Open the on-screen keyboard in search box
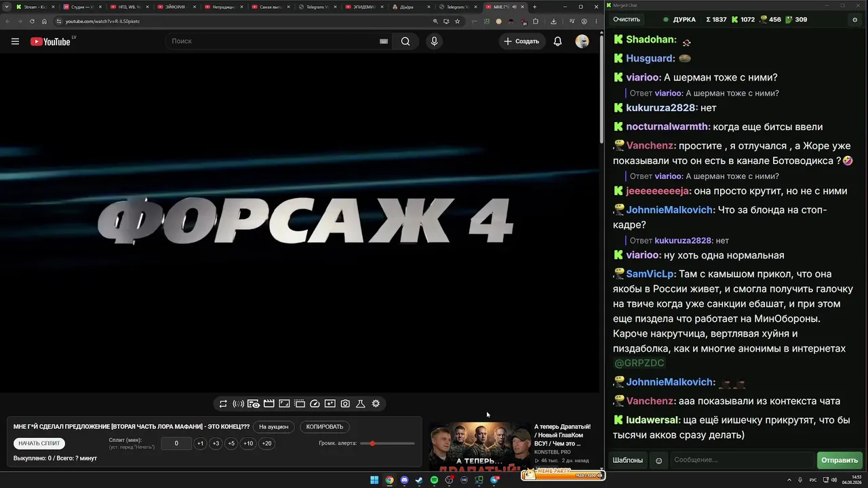The height and width of the screenshot is (488, 868). point(384,41)
